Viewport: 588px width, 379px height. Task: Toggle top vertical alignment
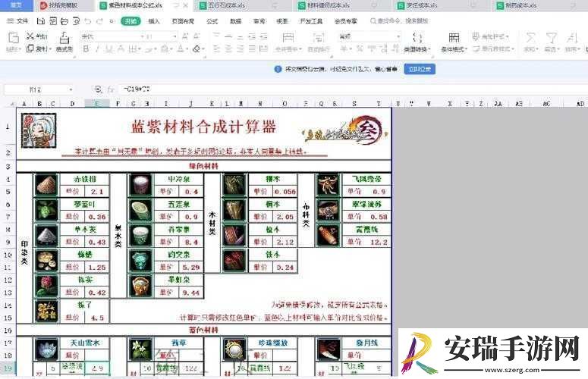[216, 36]
